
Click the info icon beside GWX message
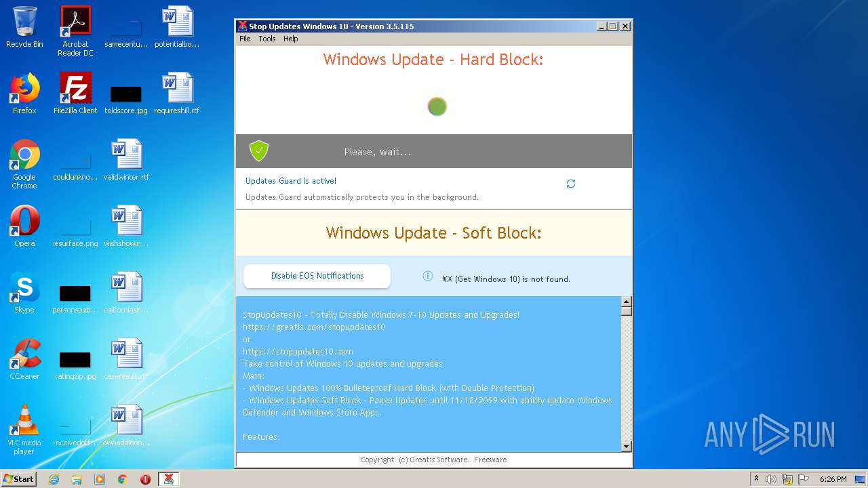click(x=428, y=276)
